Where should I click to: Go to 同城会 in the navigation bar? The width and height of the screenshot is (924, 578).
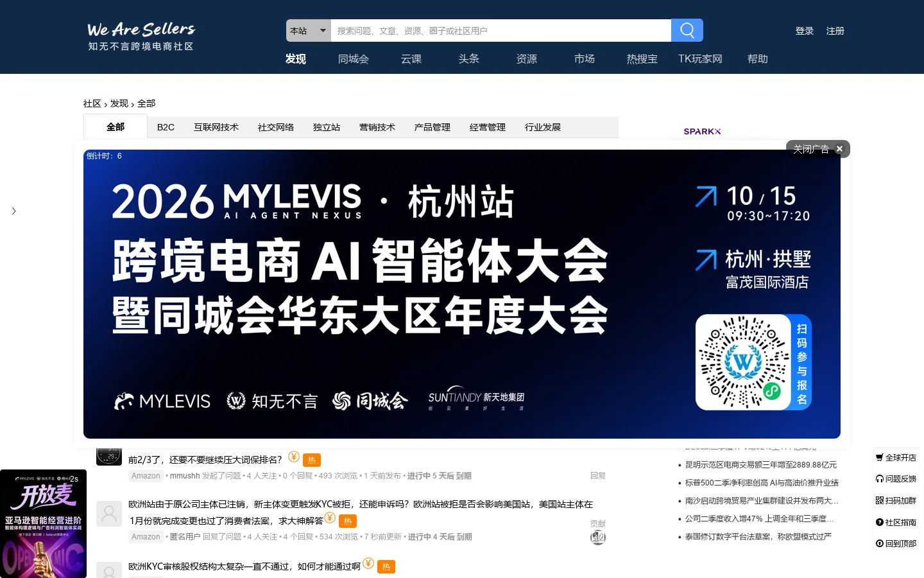pyautogui.click(x=354, y=58)
